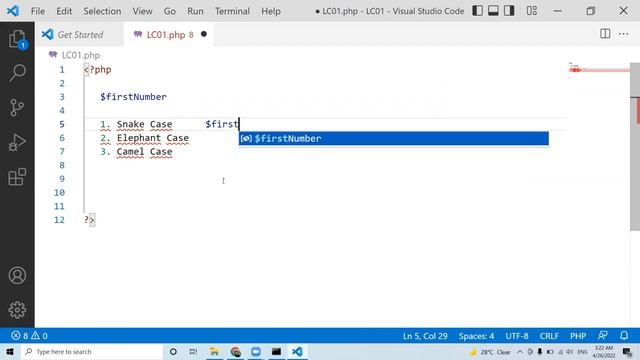Viewport: 640px width, 360px height.
Task: Click Ln 5, Col 29 in status bar
Action: 425,336
